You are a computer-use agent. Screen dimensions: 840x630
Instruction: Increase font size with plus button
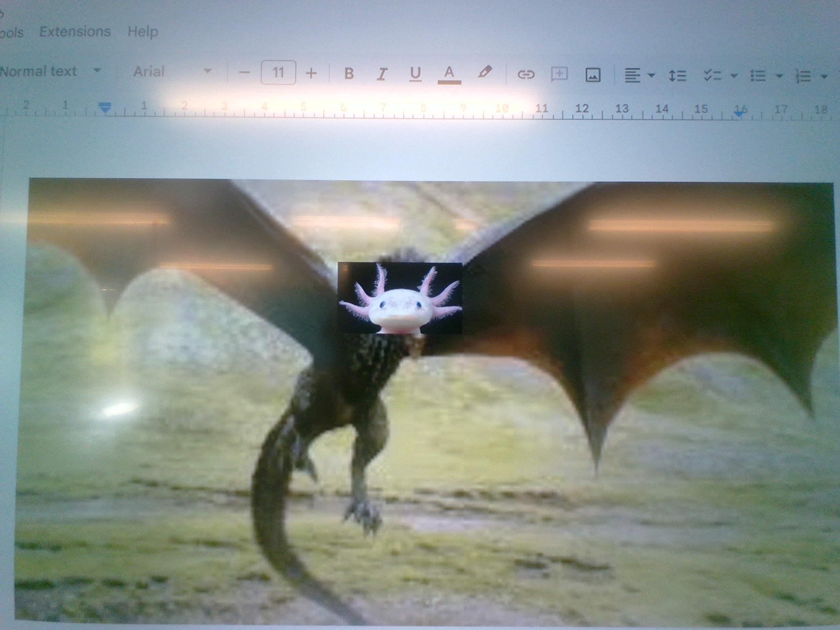tap(311, 73)
